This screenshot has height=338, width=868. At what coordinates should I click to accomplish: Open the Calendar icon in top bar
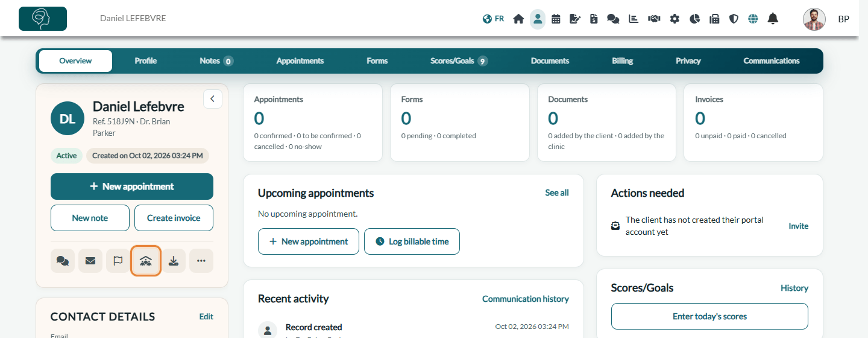[x=556, y=19]
